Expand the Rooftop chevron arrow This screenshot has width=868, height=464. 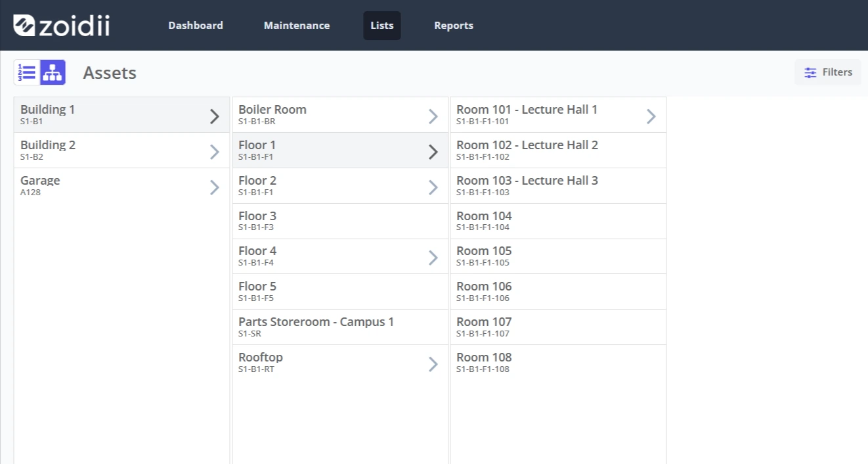click(433, 364)
